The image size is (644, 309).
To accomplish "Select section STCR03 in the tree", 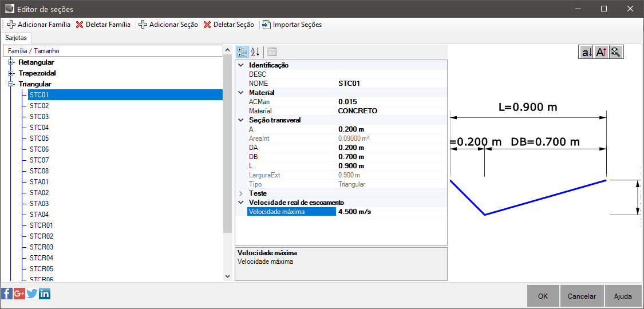I will click(x=41, y=247).
